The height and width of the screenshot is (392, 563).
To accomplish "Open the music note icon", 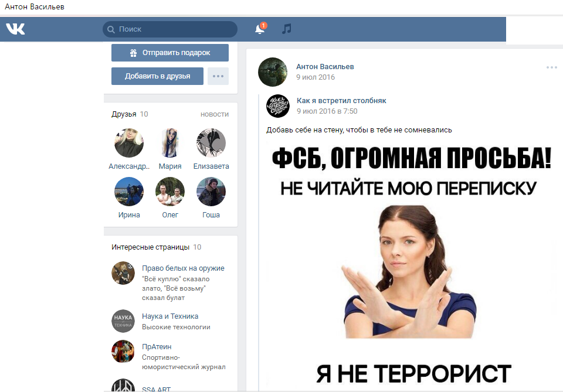I will [286, 29].
